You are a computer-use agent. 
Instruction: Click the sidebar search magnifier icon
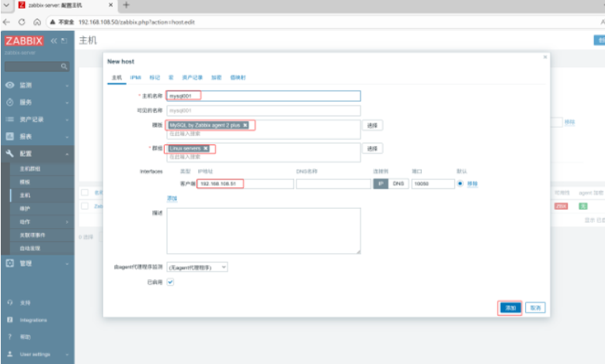coord(64,67)
